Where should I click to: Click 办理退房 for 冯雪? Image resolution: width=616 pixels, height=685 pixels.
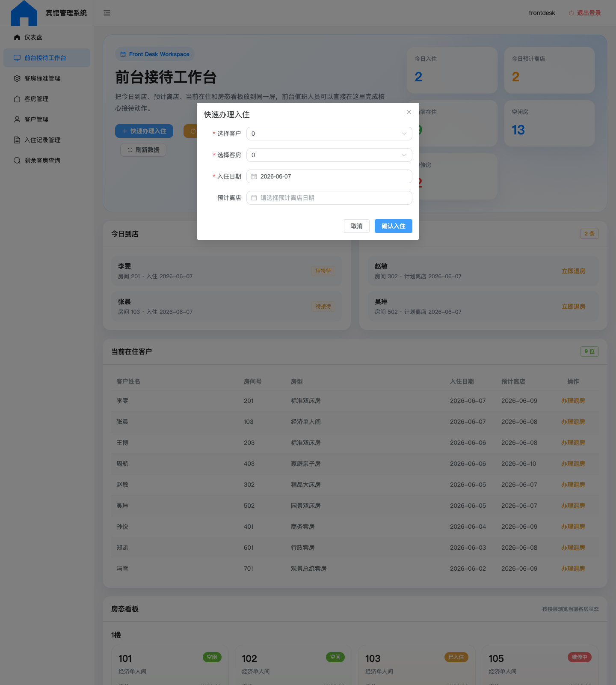coord(573,569)
